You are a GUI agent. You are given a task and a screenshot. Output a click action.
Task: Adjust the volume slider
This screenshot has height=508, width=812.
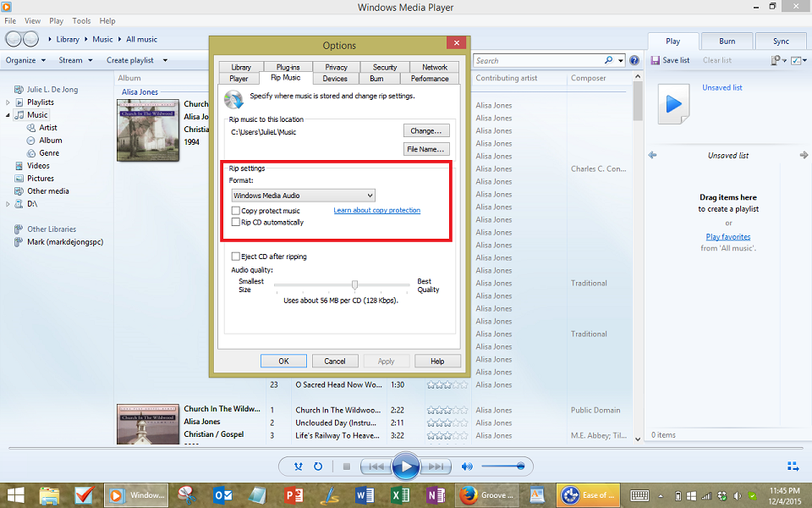pyautogui.click(x=502, y=466)
